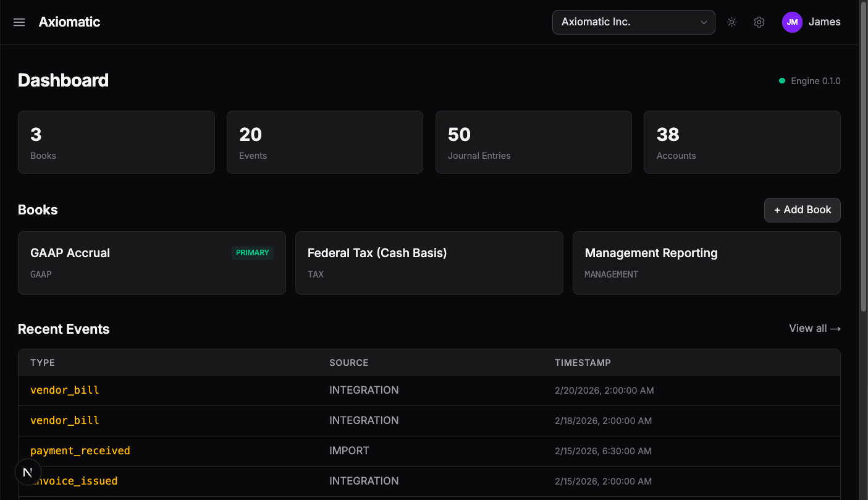Click the + Add Book button
This screenshot has width=868, height=500.
802,210
